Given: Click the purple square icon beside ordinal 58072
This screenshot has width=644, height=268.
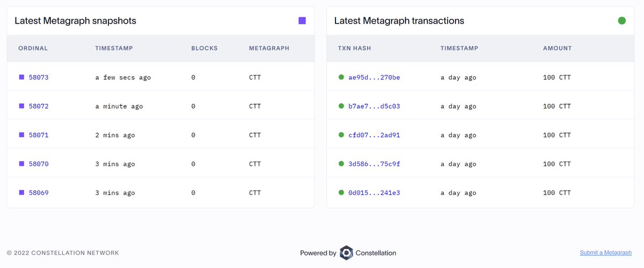Looking at the screenshot, I should coord(21,106).
